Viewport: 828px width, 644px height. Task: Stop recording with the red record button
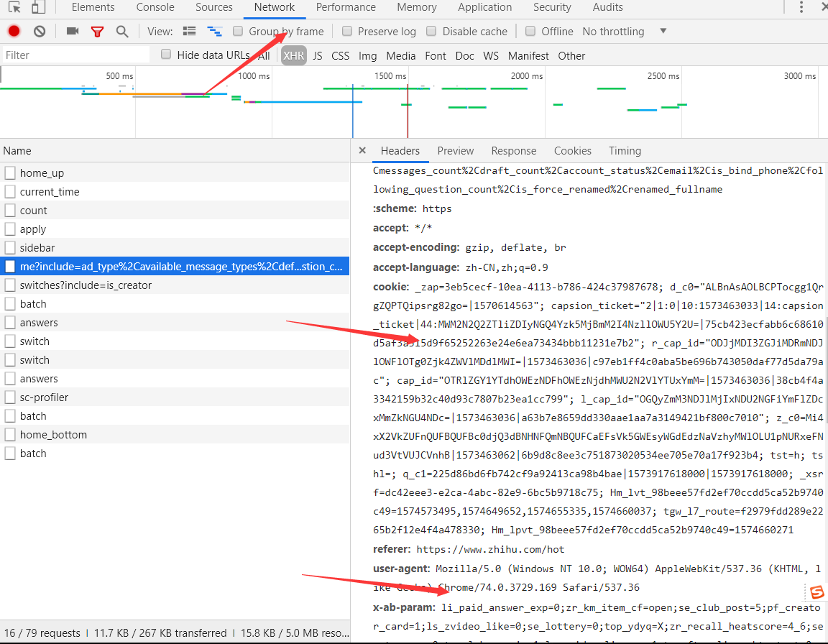(14, 31)
